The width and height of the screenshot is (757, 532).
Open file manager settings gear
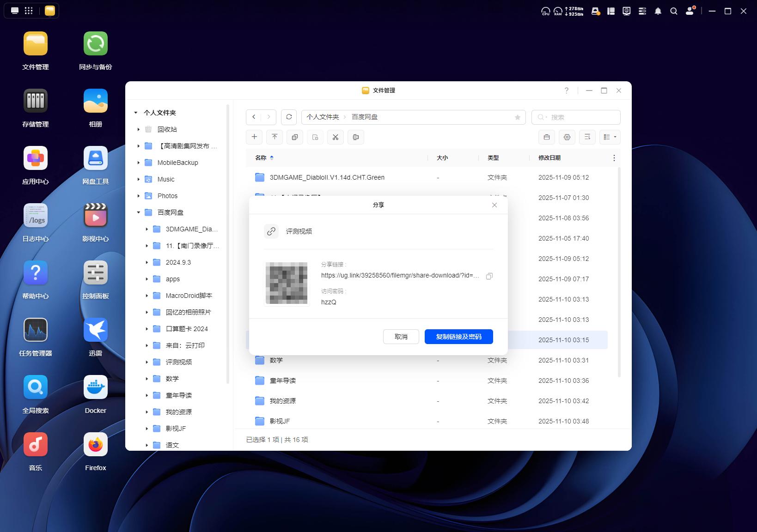pyautogui.click(x=567, y=137)
